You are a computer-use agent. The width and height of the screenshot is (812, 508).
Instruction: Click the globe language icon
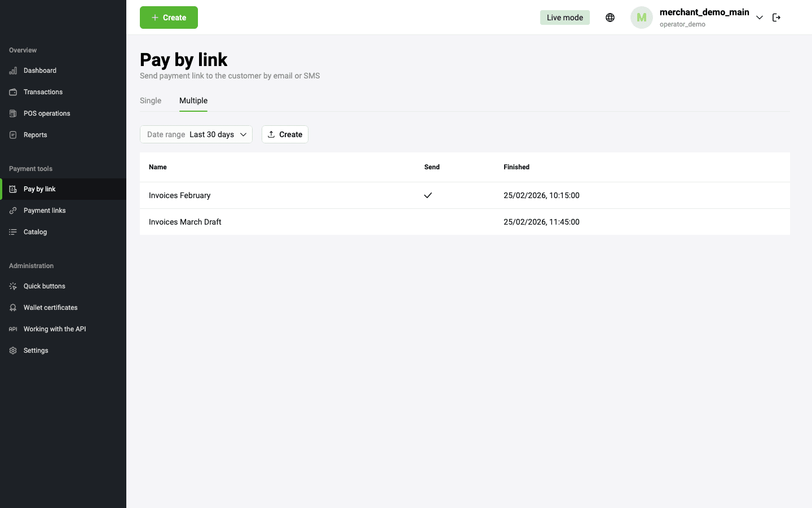(x=610, y=17)
